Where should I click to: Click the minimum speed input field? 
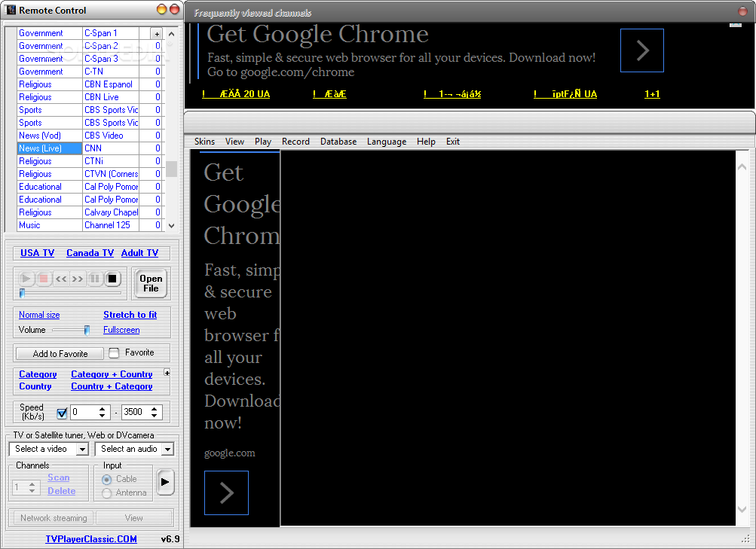pyautogui.click(x=84, y=412)
